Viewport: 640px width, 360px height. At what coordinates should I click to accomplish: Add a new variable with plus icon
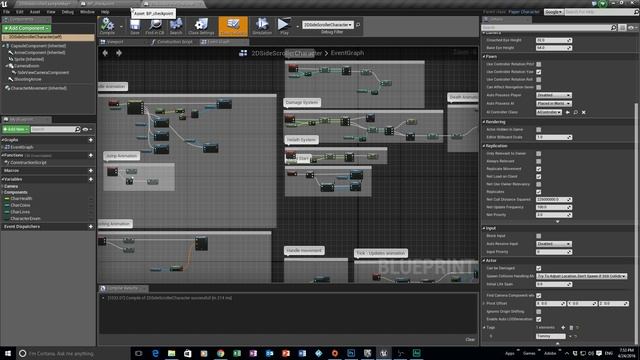click(91, 179)
